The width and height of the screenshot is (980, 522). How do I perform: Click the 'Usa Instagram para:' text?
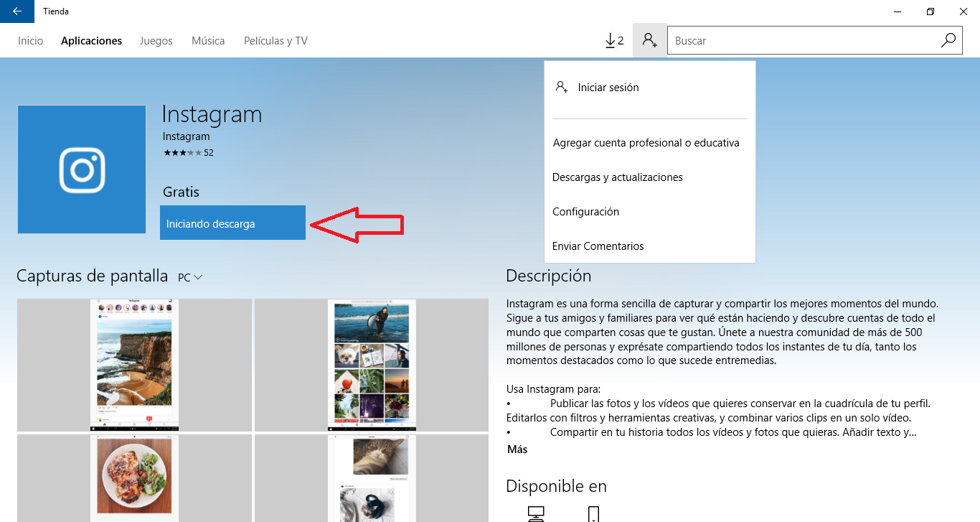[x=553, y=390]
